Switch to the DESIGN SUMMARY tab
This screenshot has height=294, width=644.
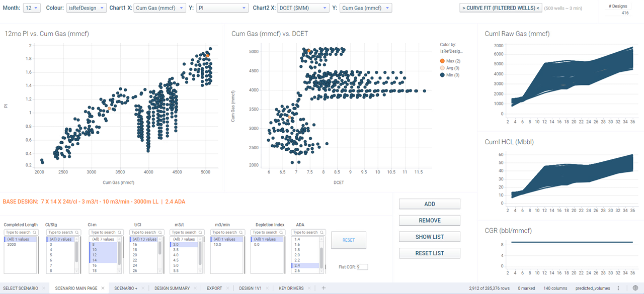point(172,288)
